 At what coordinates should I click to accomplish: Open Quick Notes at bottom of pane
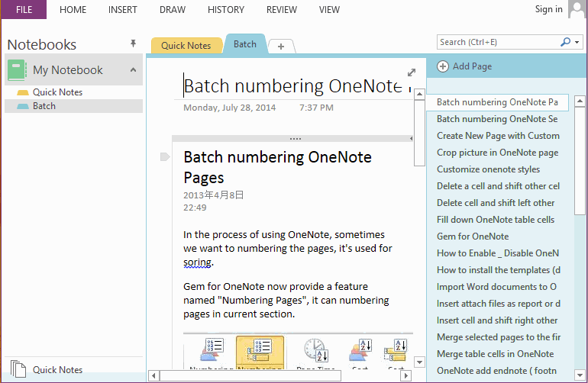point(57,370)
